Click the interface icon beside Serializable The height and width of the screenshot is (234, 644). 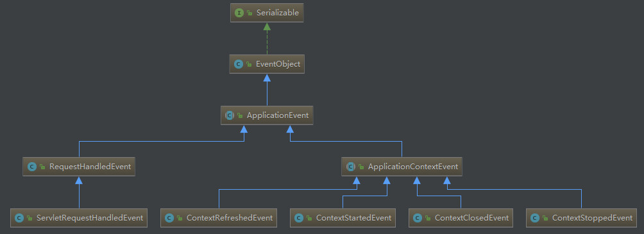pyautogui.click(x=239, y=13)
